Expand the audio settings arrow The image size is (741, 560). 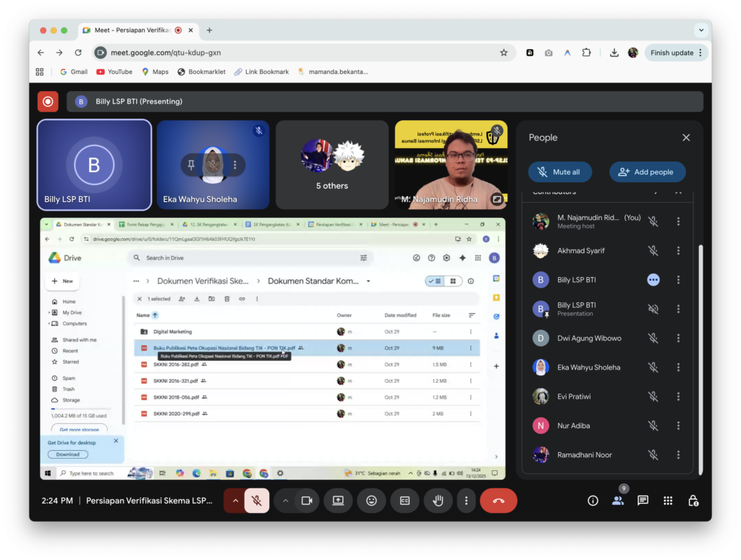[x=235, y=501]
